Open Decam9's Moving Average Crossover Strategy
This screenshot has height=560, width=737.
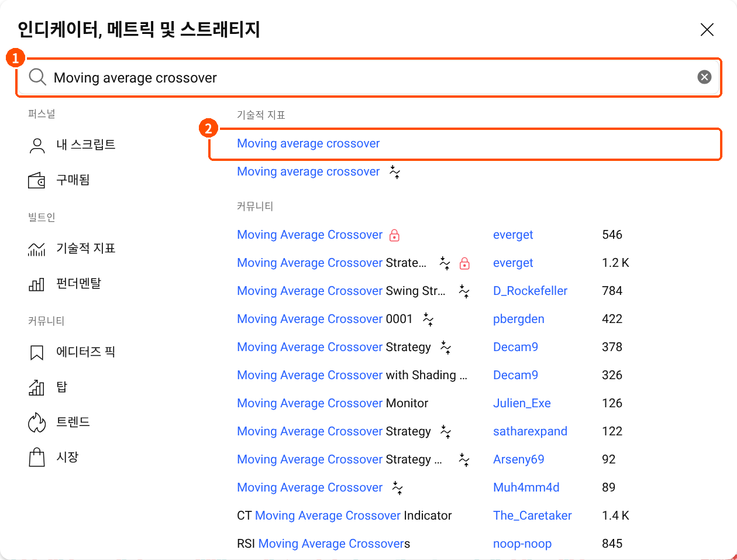[334, 347]
